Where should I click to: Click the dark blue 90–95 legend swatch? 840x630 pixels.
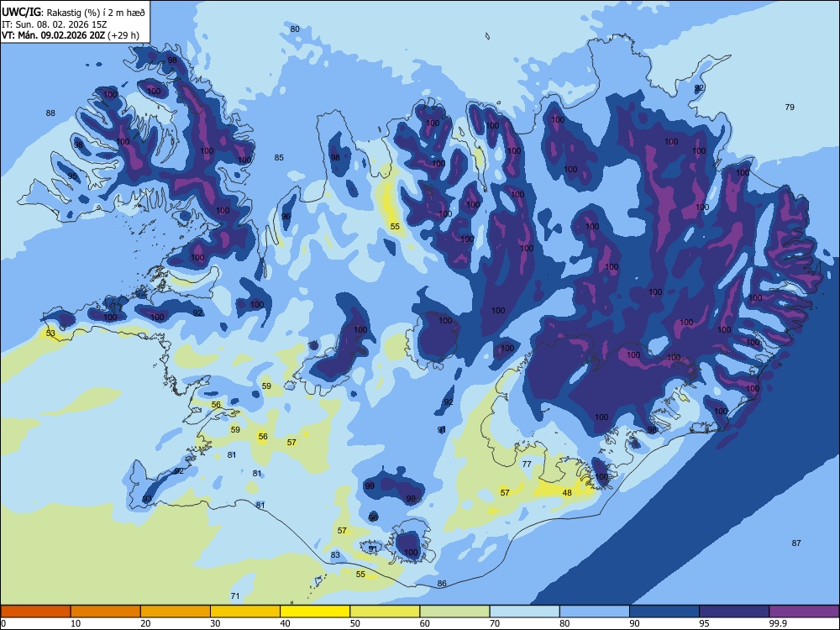(664, 612)
